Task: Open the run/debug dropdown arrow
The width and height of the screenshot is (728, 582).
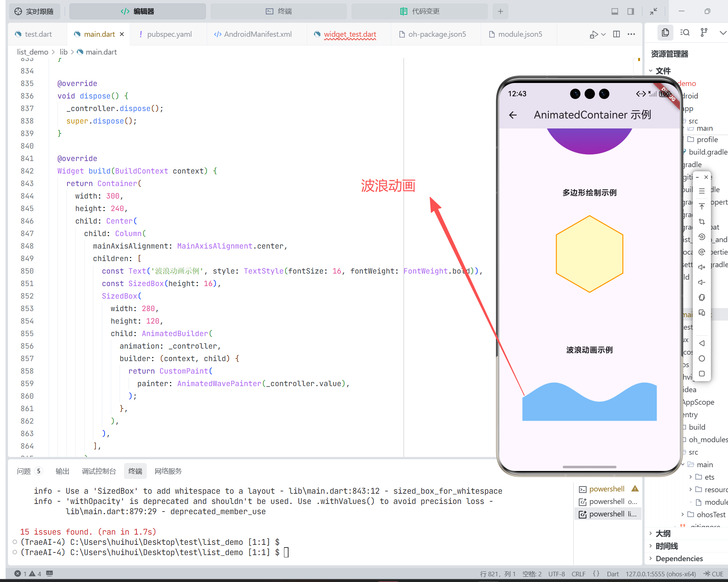Action: click(x=604, y=34)
